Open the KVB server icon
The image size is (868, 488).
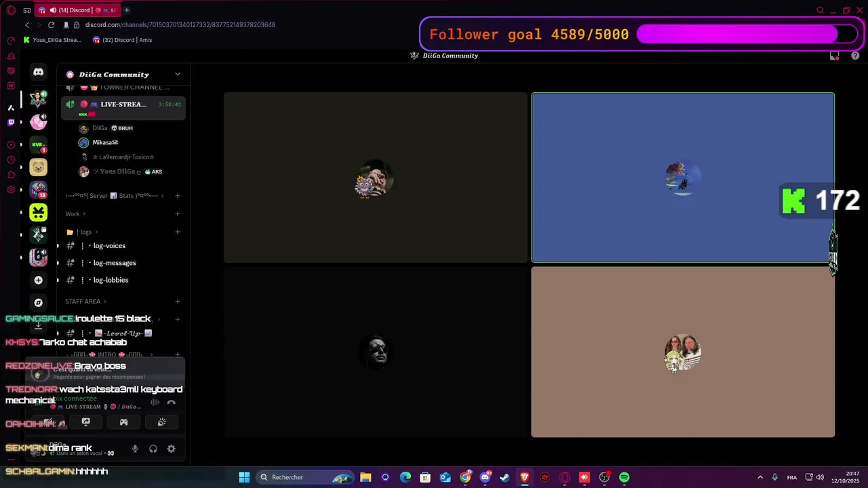coord(39,144)
